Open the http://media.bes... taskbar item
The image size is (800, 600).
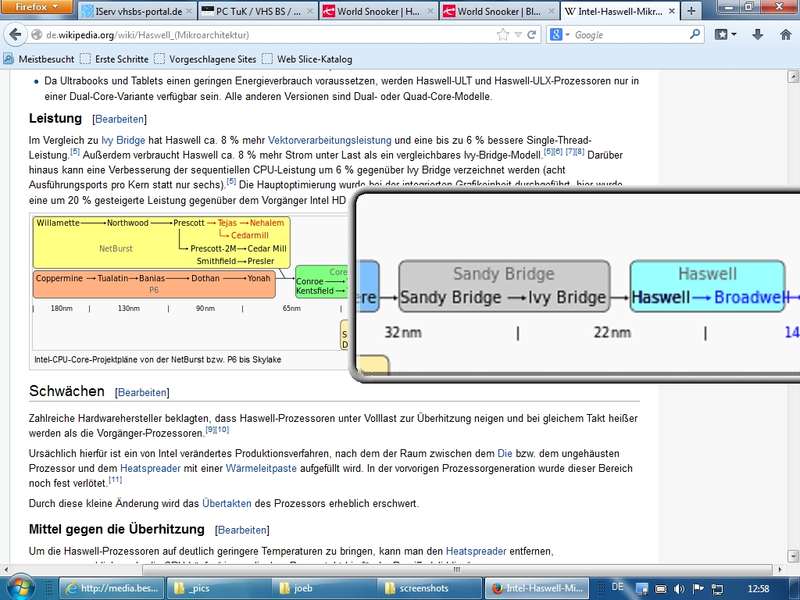click(112, 588)
